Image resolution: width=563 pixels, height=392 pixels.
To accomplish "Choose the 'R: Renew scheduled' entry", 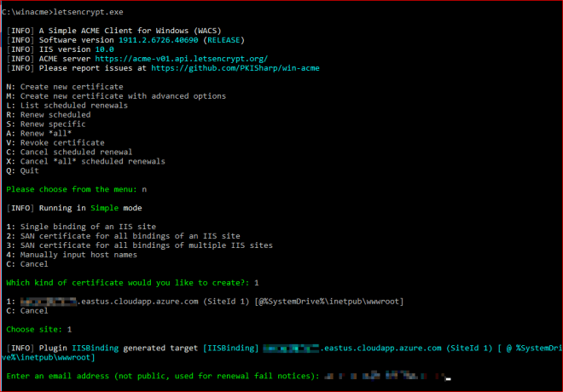I will [x=50, y=115].
